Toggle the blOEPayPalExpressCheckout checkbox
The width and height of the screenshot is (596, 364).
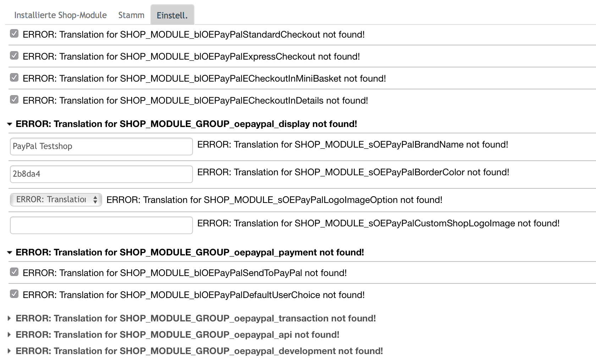14,56
